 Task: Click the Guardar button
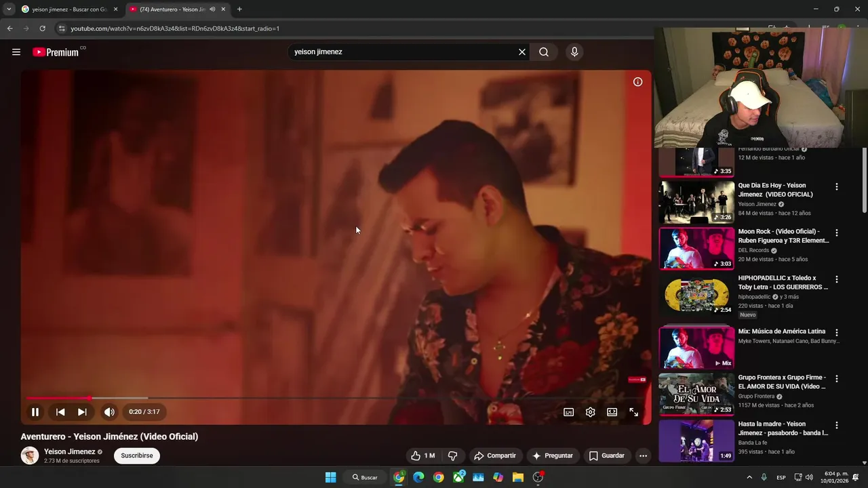[607, 455]
